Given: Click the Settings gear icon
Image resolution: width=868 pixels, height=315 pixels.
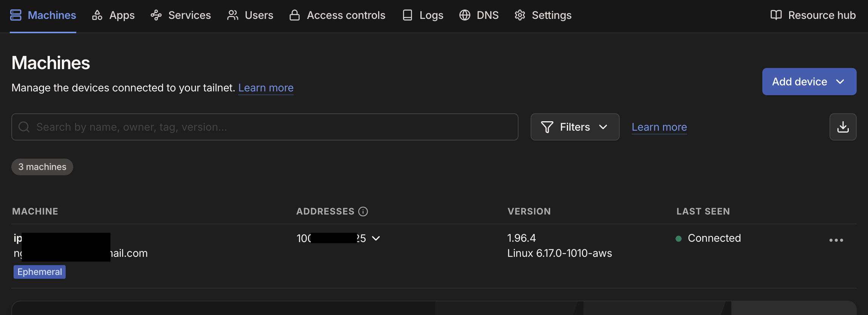Looking at the screenshot, I should pos(520,15).
